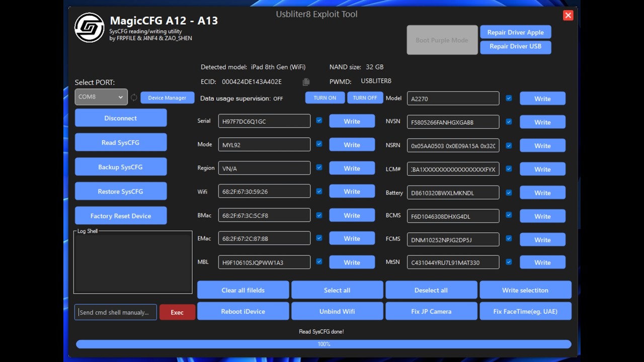
Task: Click Fix FaceTime (eg. UAE)
Action: coord(525,311)
